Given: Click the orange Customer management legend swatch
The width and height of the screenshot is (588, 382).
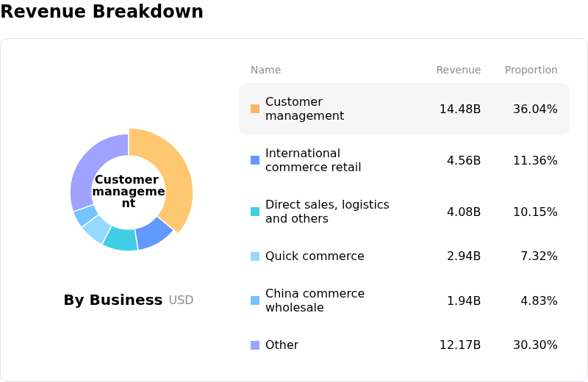Looking at the screenshot, I should click(255, 109).
